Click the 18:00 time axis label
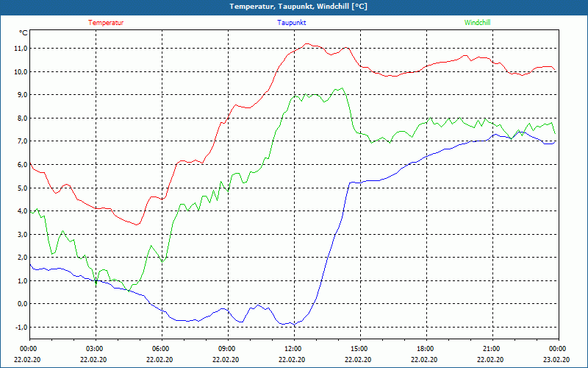The image size is (588, 368). (x=426, y=349)
